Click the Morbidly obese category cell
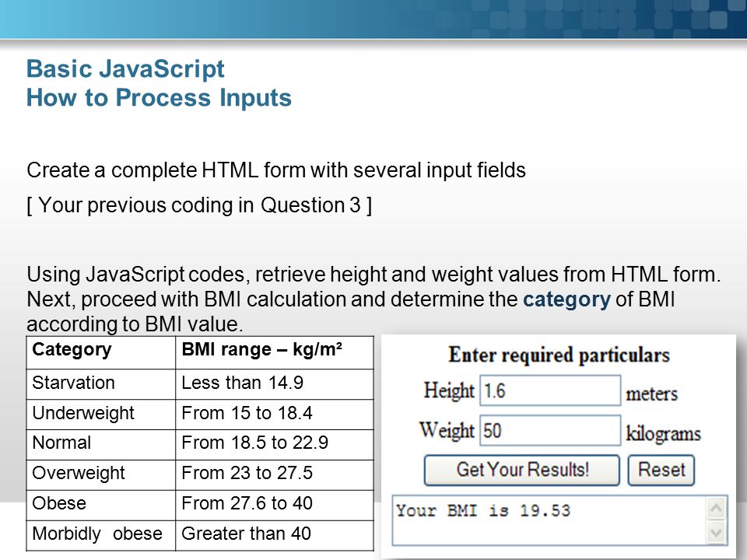This screenshot has height=560, width=747. 101,535
